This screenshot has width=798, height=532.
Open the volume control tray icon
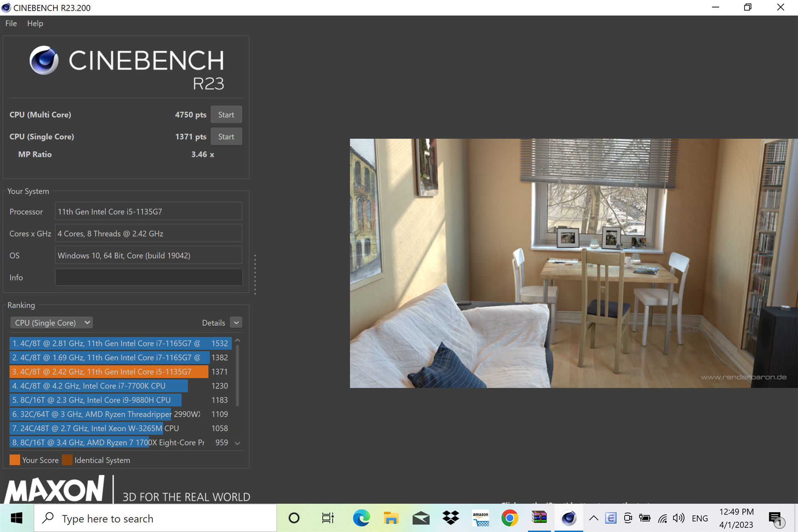coord(678,518)
